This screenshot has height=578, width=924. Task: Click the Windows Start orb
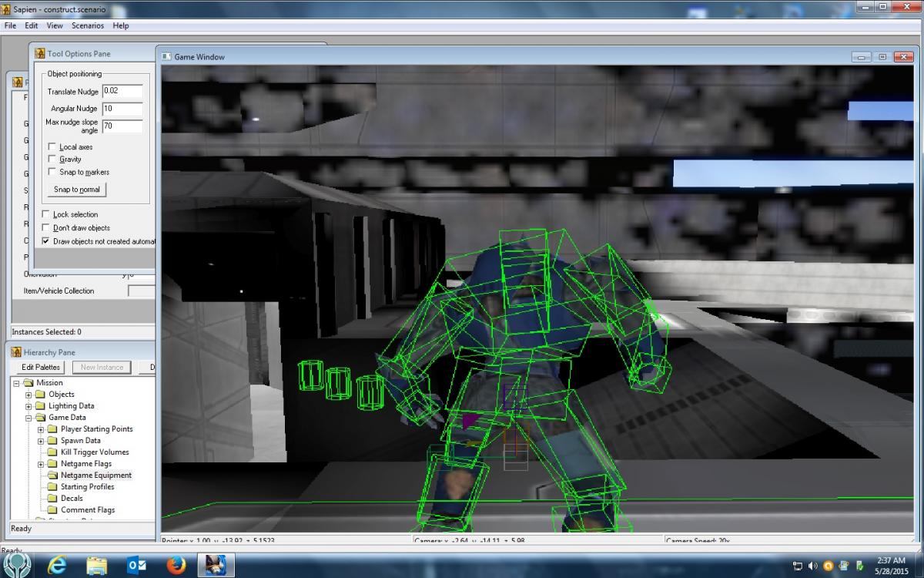tap(16, 564)
